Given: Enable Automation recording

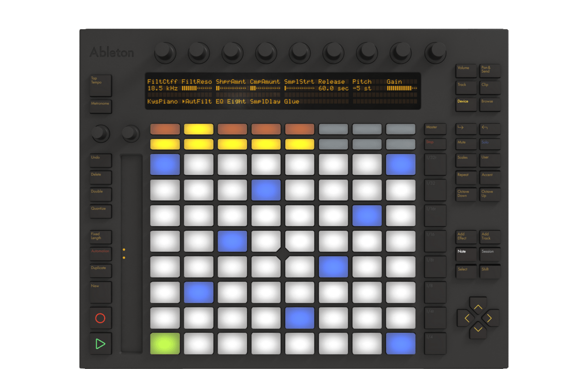Looking at the screenshot, I should [100, 253].
